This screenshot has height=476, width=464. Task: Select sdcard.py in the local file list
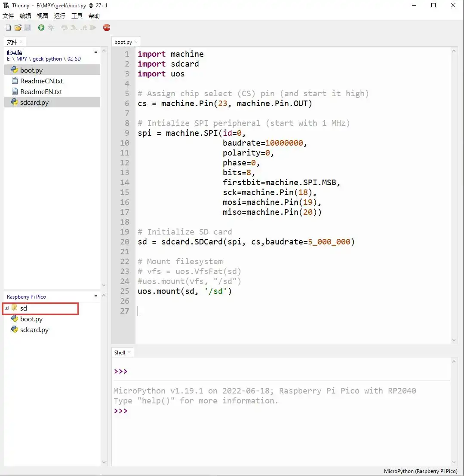point(34,102)
